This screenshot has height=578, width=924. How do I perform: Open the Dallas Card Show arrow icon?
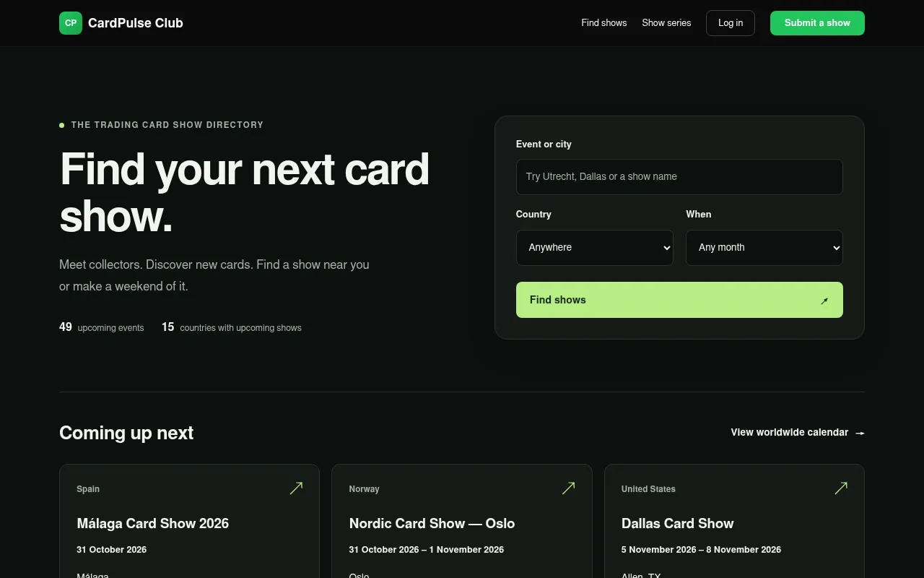(841, 488)
